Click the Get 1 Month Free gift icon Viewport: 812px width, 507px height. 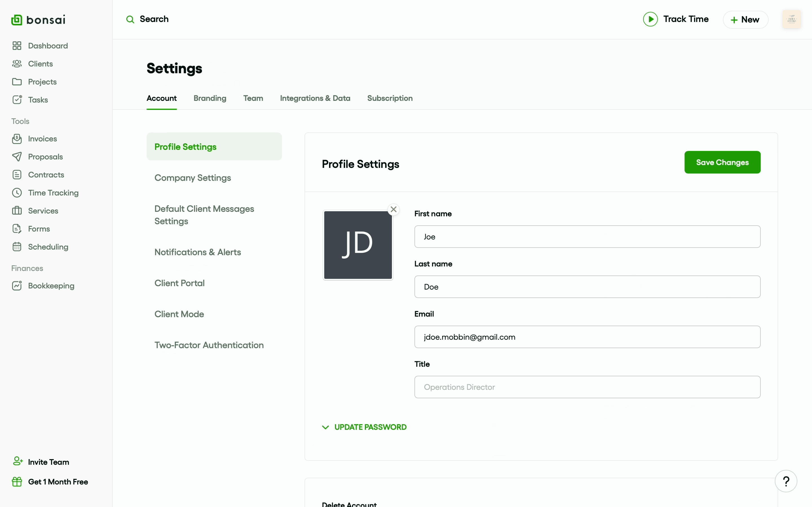[17, 482]
